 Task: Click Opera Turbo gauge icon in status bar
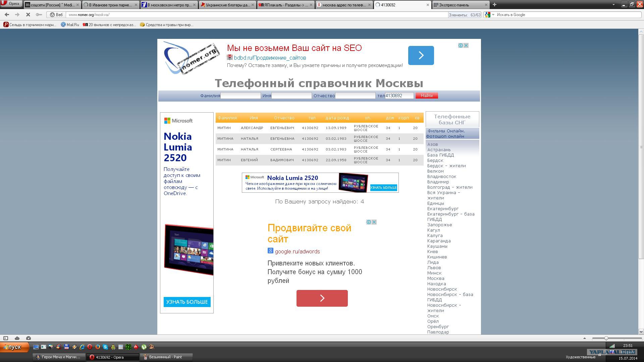click(x=29, y=338)
